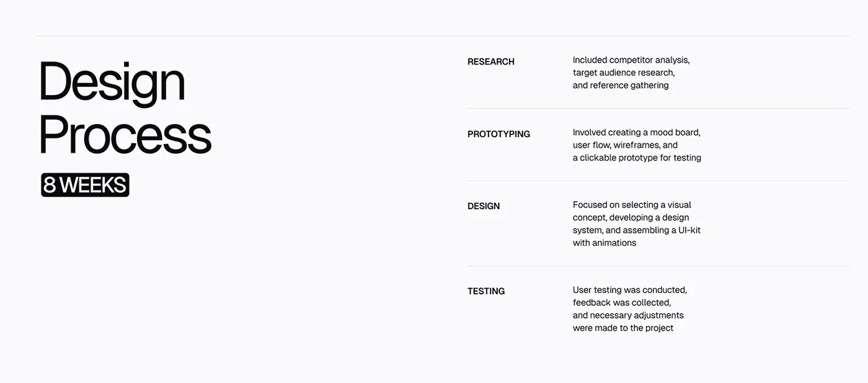Click 'user flow, wireframes, and' line
Screen dimensions: 868x383
click(x=626, y=145)
